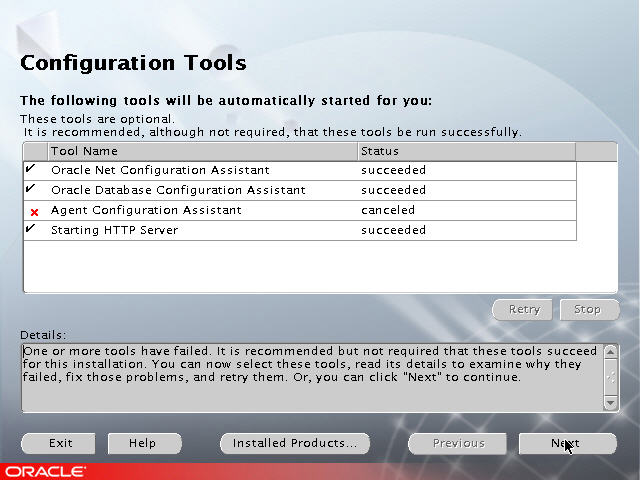
Task: Click the Next button
Action: click(567, 443)
